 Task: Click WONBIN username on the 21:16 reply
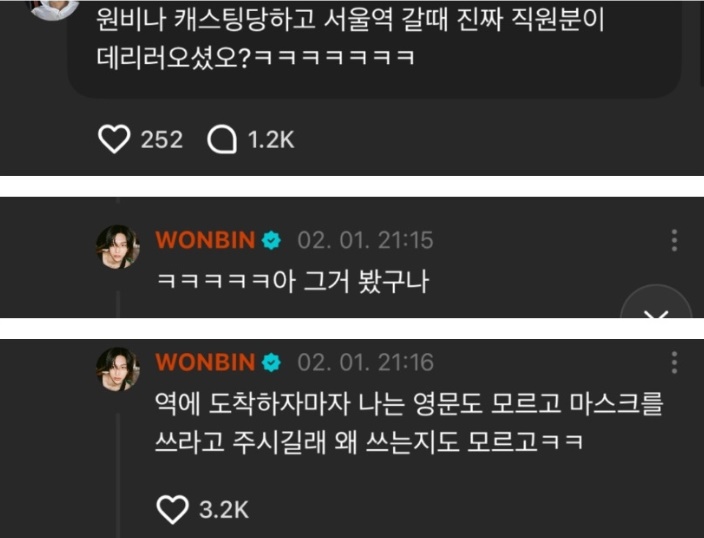click(205, 362)
